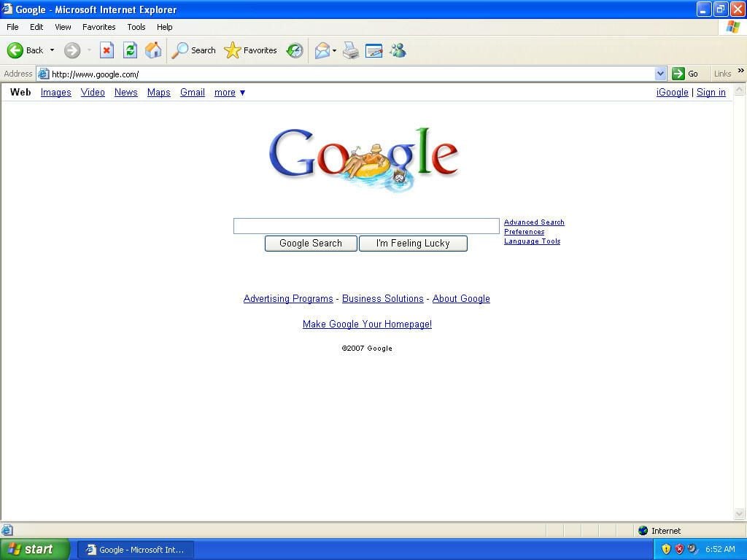The height and width of the screenshot is (560, 747).
Task: Click the IE icon in title bar
Action: click(7, 9)
